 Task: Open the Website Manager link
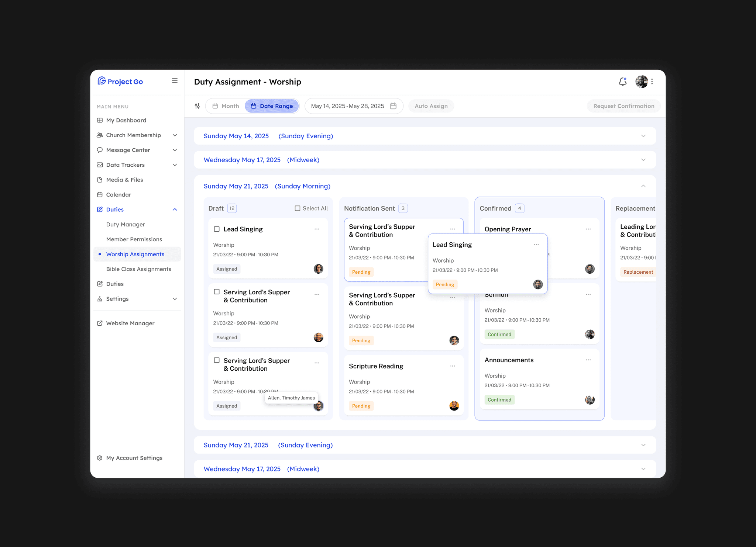pyautogui.click(x=137, y=323)
